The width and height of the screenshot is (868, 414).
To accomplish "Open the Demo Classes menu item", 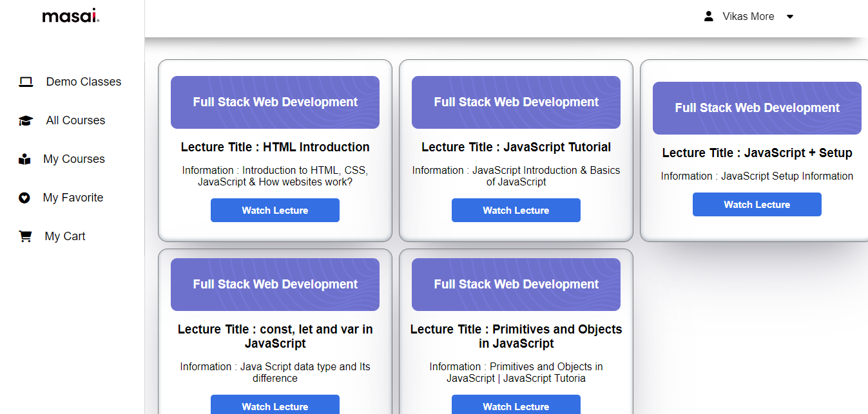I will [x=84, y=82].
